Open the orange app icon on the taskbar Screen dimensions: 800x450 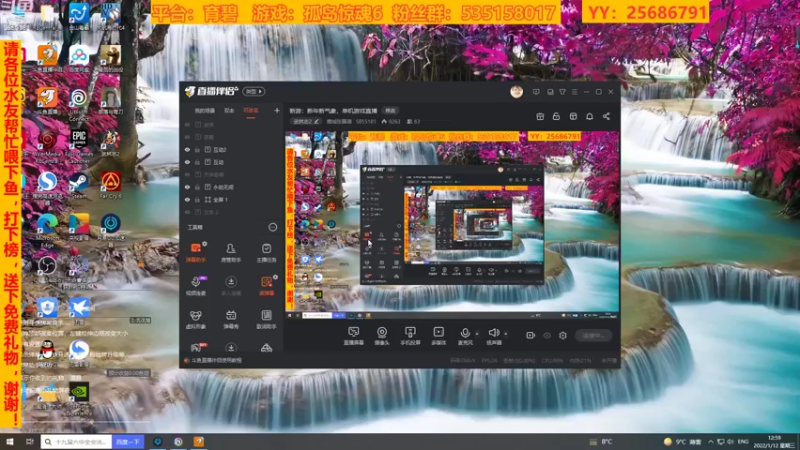click(x=199, y=442)
